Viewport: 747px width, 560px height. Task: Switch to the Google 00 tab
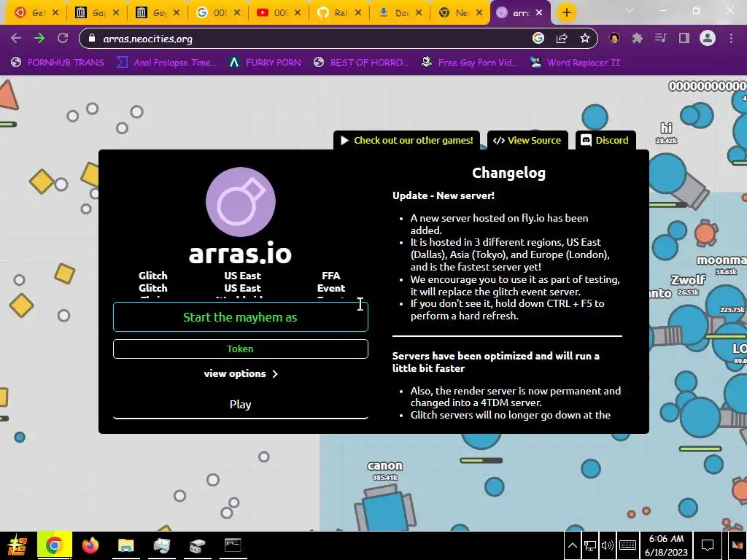pyautogui.click(x=218, y=13)
